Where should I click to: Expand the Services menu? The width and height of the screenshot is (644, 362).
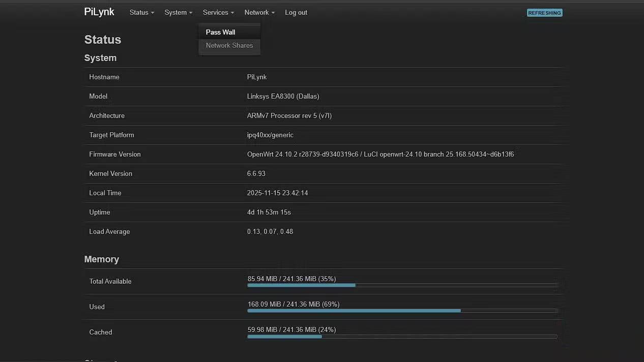[x=218, y=12]
